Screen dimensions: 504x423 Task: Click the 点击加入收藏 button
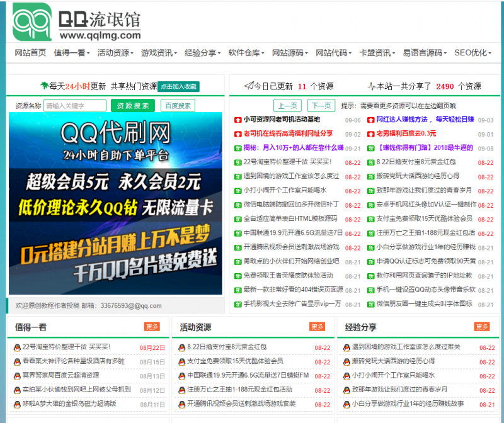[178, 86]
